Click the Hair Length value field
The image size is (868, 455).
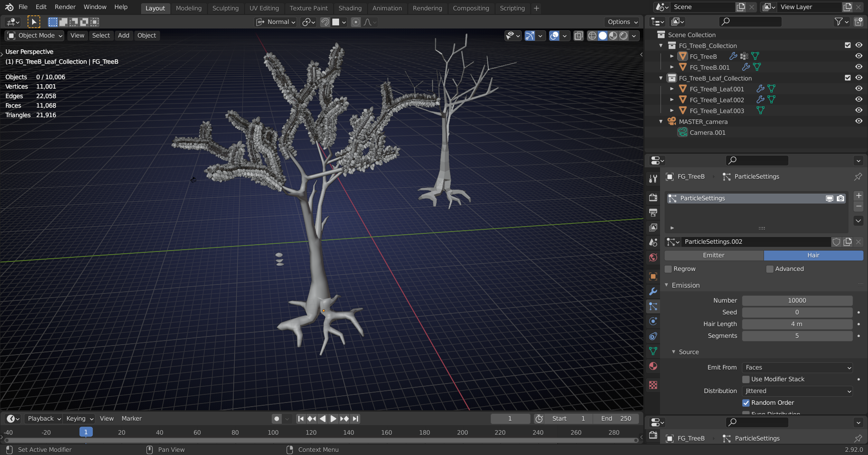pyautogui.click(x=797, y=324)
